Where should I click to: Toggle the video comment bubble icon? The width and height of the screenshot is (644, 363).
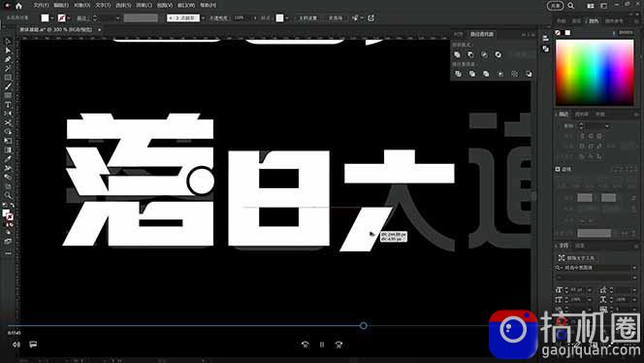pyautogui.click(x=33, y=345)
